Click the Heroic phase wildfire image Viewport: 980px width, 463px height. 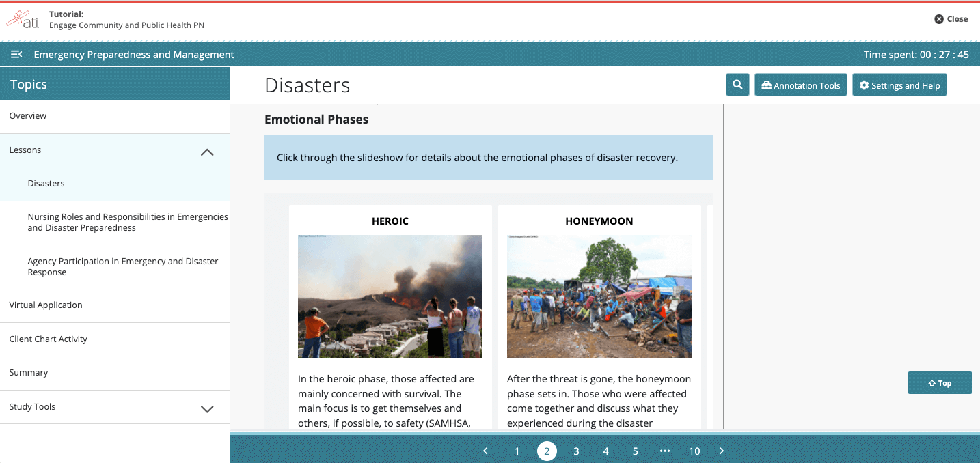[390, 296]
